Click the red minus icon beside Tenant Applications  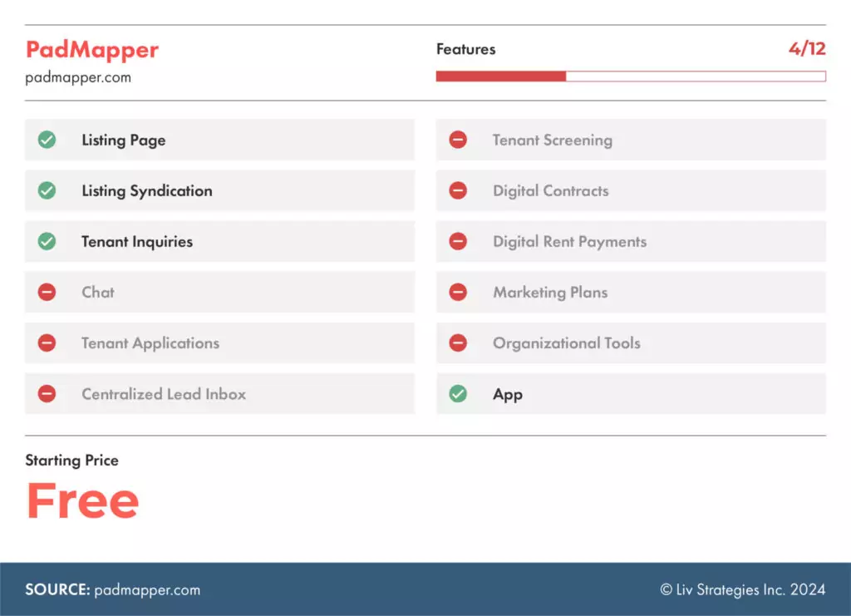pyautogui.click(x=47, y=342)
